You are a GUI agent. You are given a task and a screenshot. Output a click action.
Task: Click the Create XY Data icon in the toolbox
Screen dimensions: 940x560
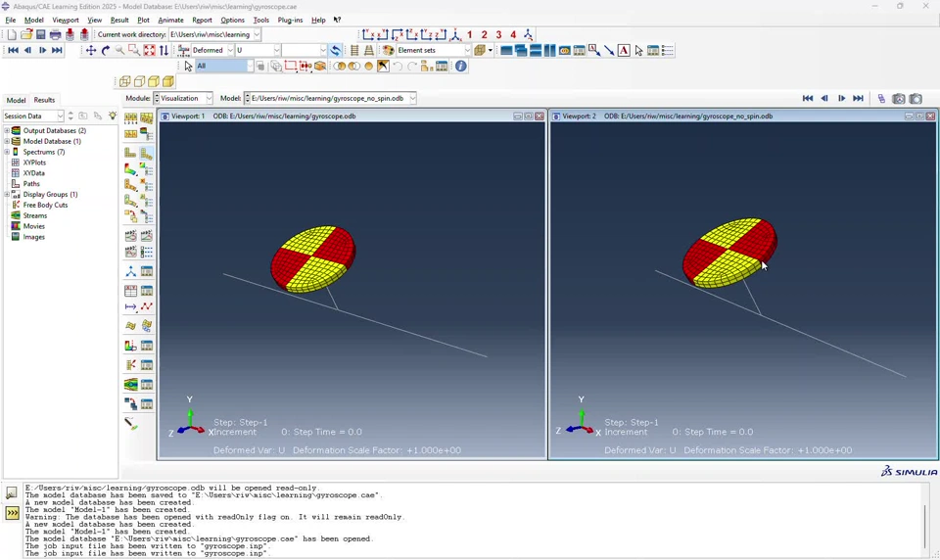point(130,291)
